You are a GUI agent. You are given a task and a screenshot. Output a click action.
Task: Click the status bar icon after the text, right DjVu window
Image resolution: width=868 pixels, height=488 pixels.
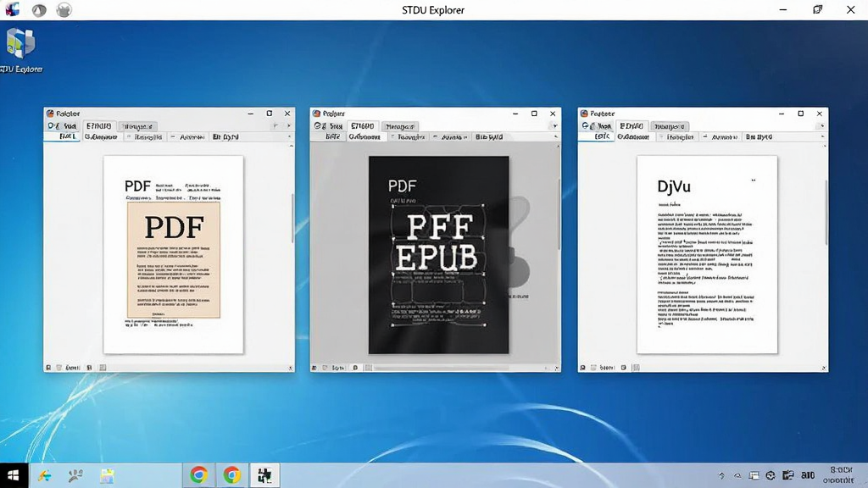pos(624,368)
